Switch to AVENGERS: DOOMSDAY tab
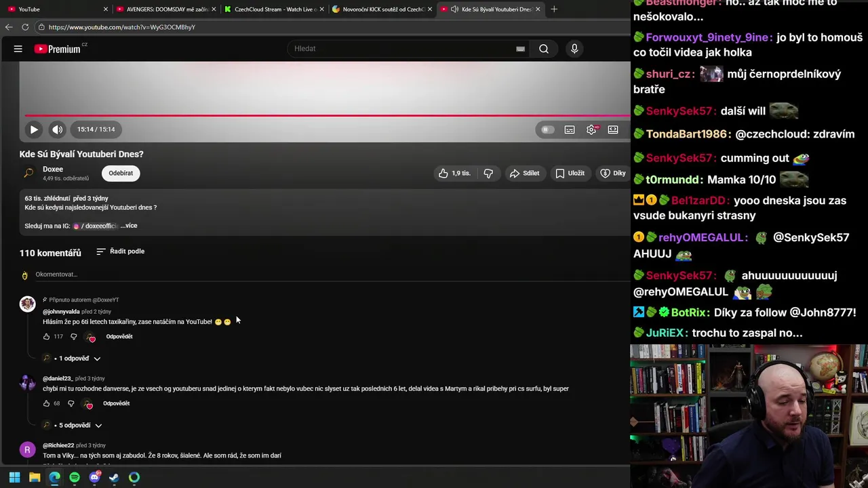Viewport: 868px width, 488px height. pos(164,9)
